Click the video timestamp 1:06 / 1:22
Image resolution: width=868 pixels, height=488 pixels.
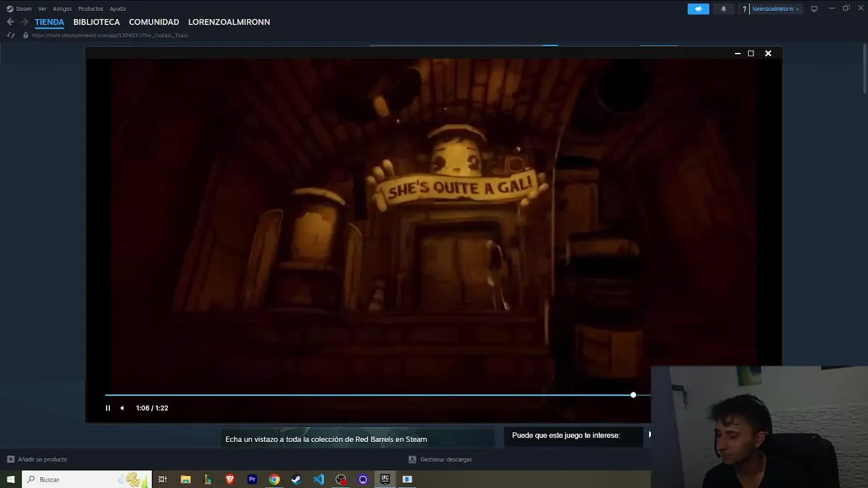pos(152,408)
